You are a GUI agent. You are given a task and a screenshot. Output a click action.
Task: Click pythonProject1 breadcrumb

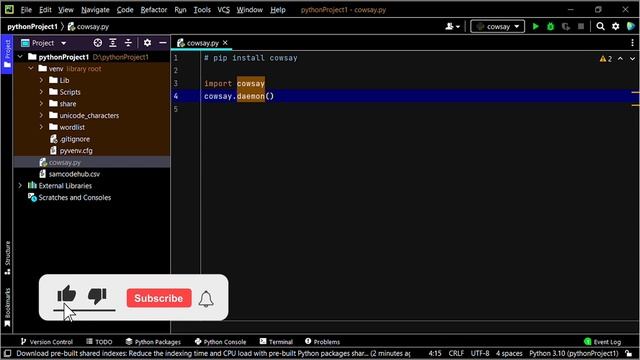click(32, 27)
